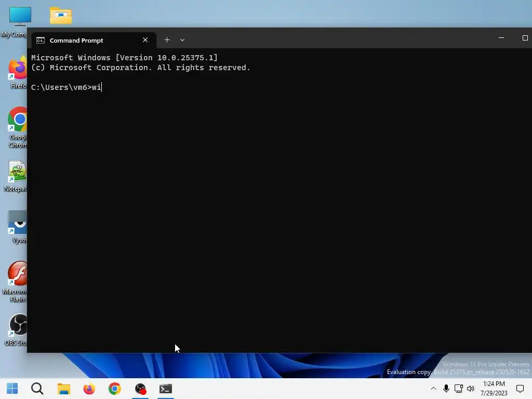
Task: Maximize the terminal window
Action: [x=525, y=38]
